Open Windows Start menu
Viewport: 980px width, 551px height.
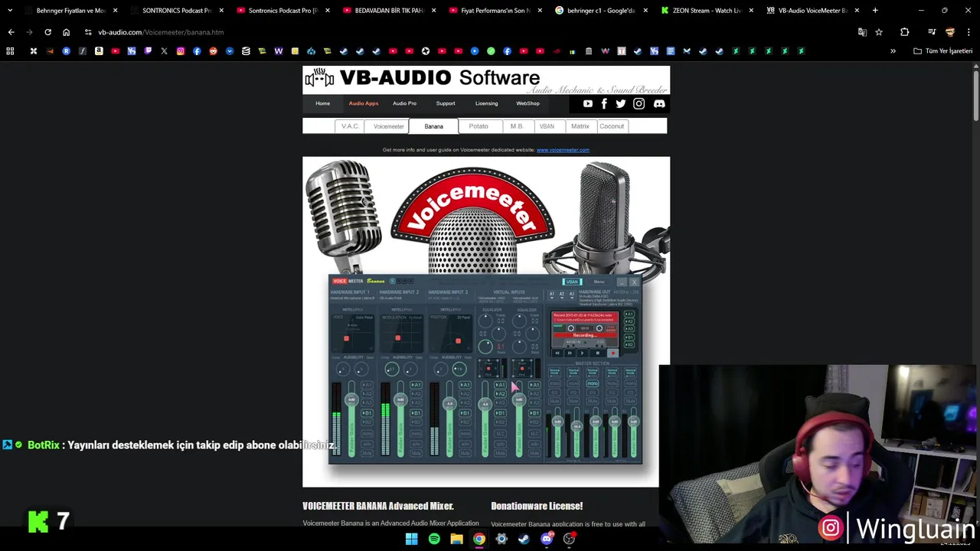point(411,539)
